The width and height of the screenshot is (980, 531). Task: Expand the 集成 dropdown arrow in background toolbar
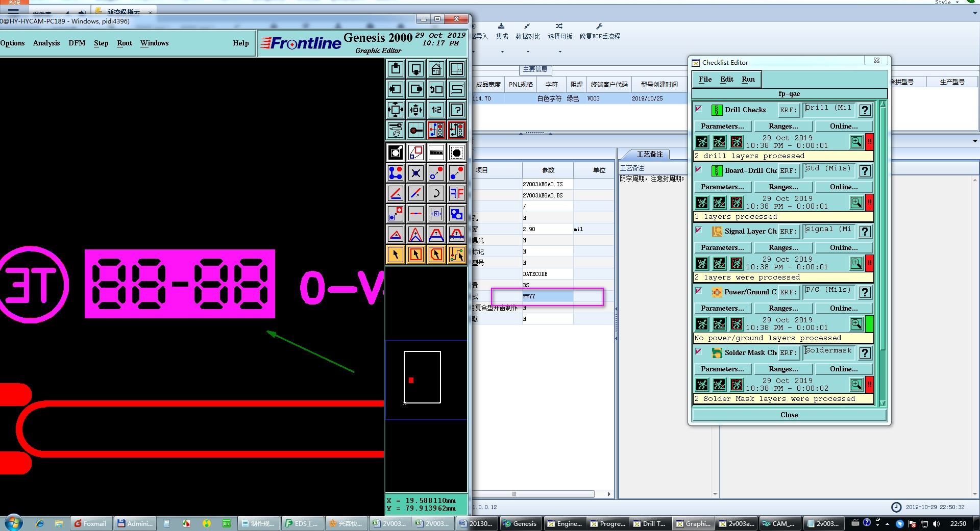pos(502,52)
